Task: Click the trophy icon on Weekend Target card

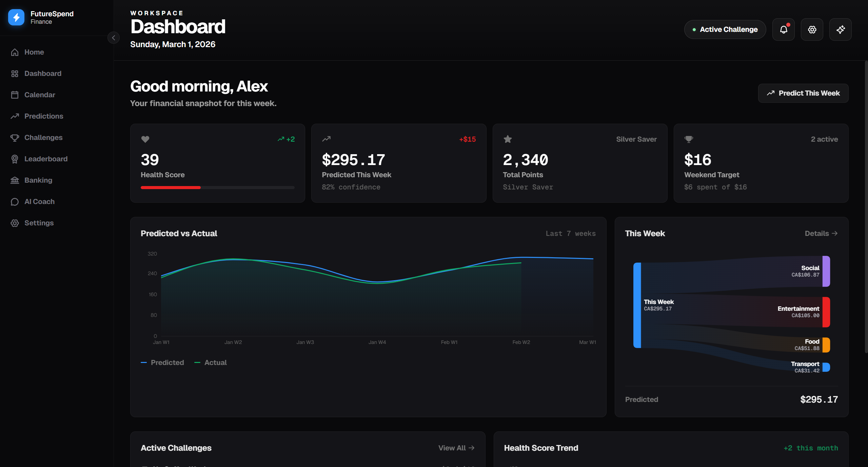Action: (x=689, y=139)
